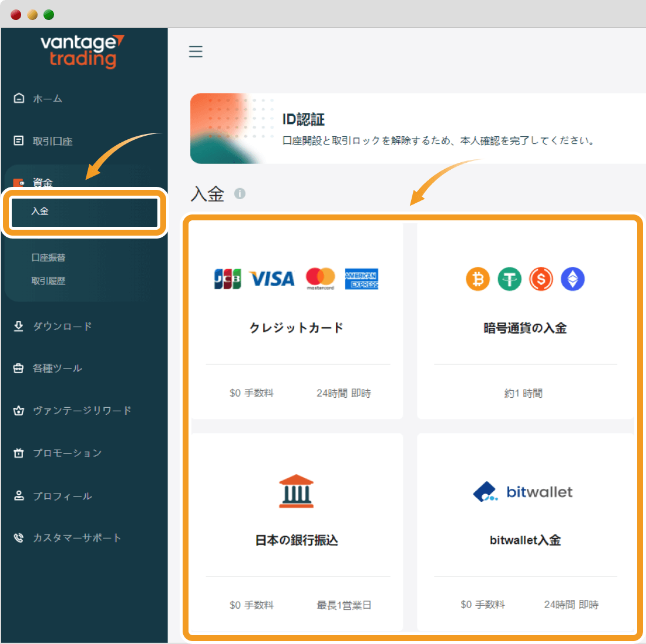Screen dimensions: 646x644
Task: Click the green maximize window button
Action: 49,15
